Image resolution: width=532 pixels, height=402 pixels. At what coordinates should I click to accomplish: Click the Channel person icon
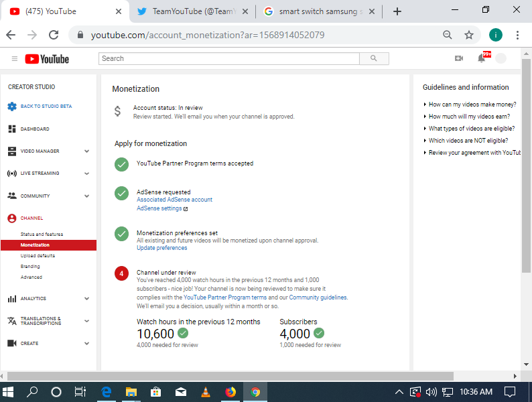click(x=12, y=218)
